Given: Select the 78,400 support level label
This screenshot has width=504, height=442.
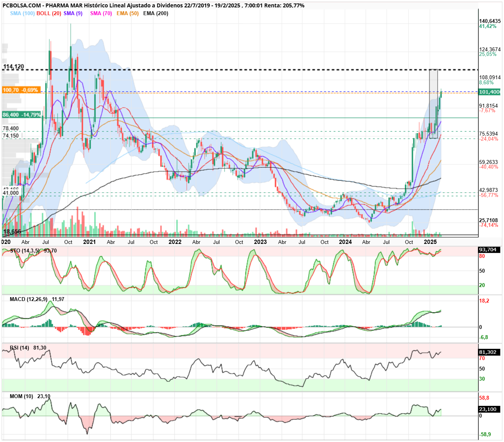Looking at the screenshot, I should click(x=11, y=128).
